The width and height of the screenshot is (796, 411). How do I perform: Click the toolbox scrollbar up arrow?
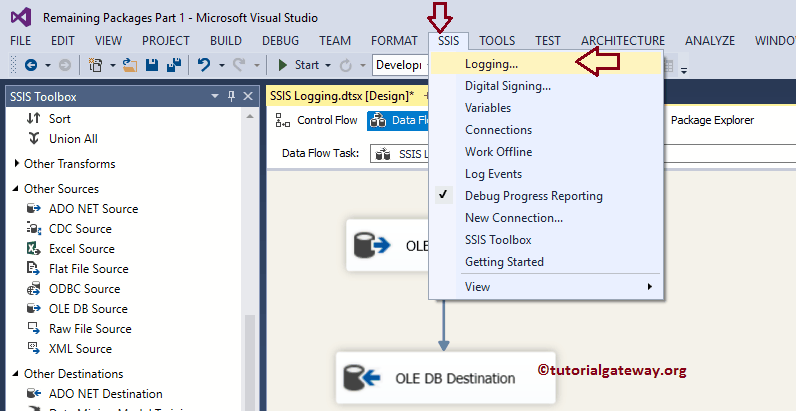tap(249, 117)
